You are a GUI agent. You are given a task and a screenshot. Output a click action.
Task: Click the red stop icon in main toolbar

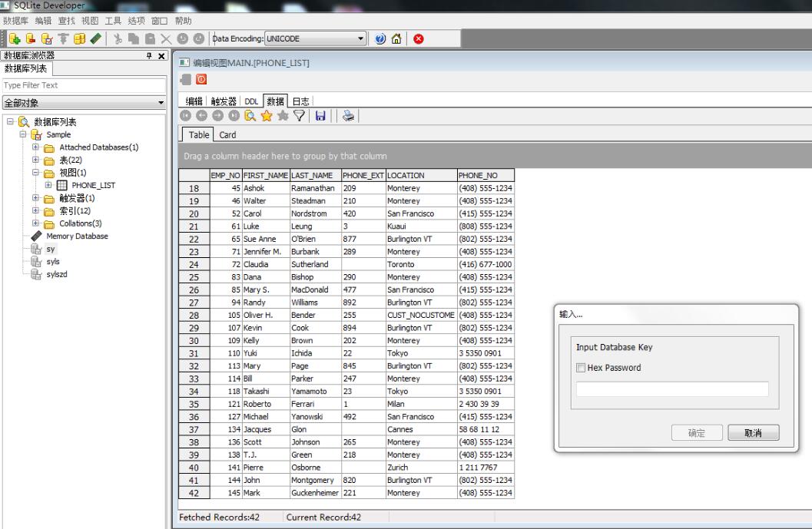pyautogui.click(x=419, y=38)
